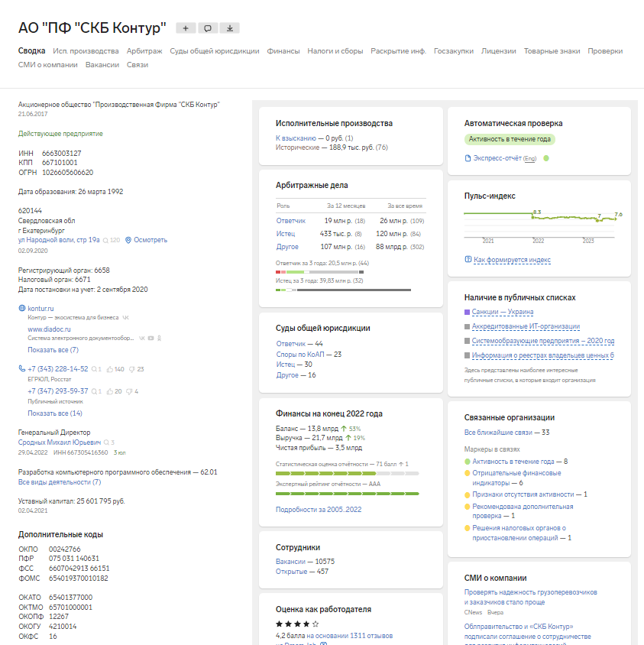
Task: Open Вакансии link in Сотрудники card
Action: pyautogui.click(x=290, y=562)
